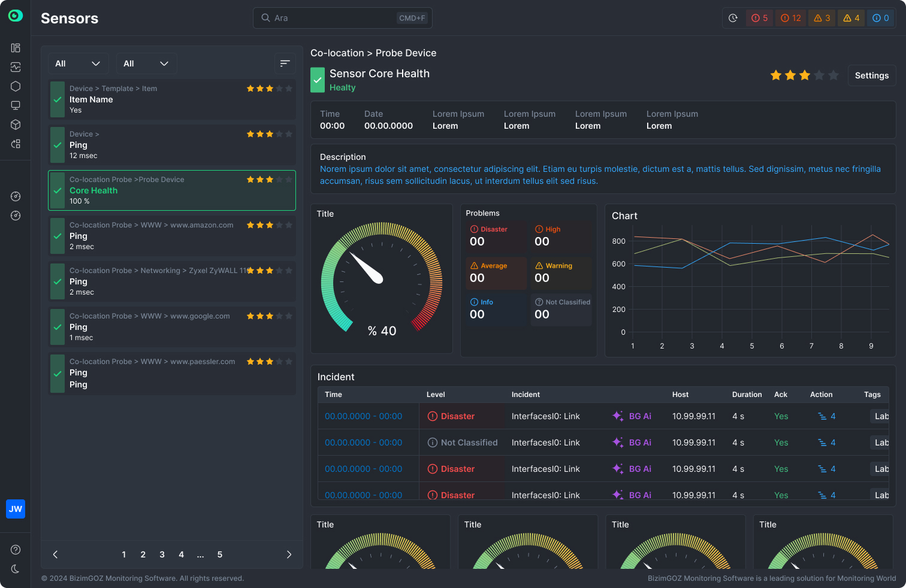The image size is (906, 588).
Task: Open the upper compass icon in sidebar
Action: coord(16,196)
